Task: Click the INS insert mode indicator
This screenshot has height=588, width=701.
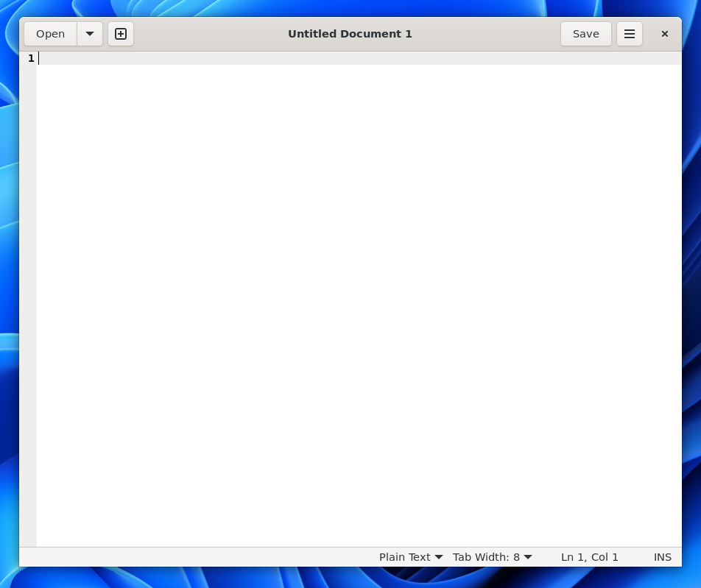Action: pos(662,557)
